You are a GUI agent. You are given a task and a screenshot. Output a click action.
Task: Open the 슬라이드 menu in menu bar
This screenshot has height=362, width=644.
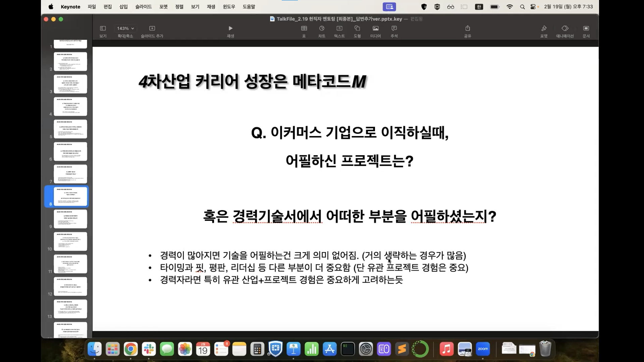144,7
